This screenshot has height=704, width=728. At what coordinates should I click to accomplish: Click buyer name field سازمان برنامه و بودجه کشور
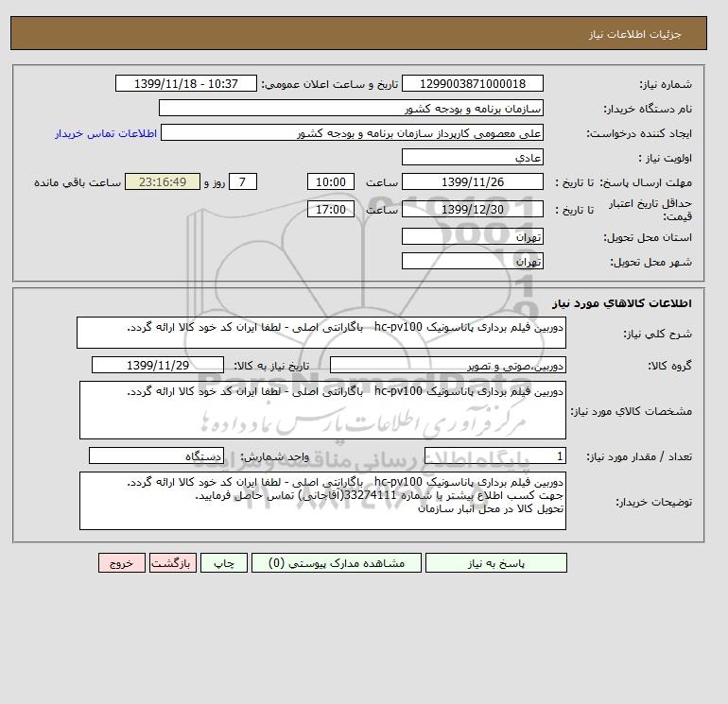(x=351, y=108)
